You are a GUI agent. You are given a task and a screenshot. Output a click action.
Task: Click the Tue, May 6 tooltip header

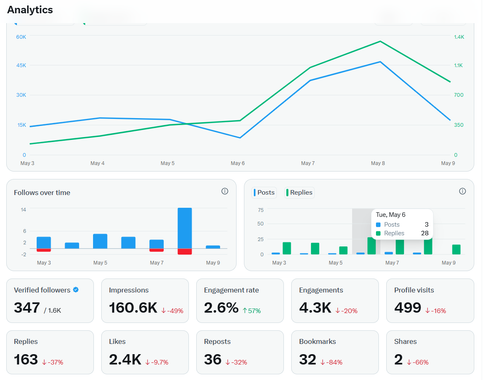(391, 215)
